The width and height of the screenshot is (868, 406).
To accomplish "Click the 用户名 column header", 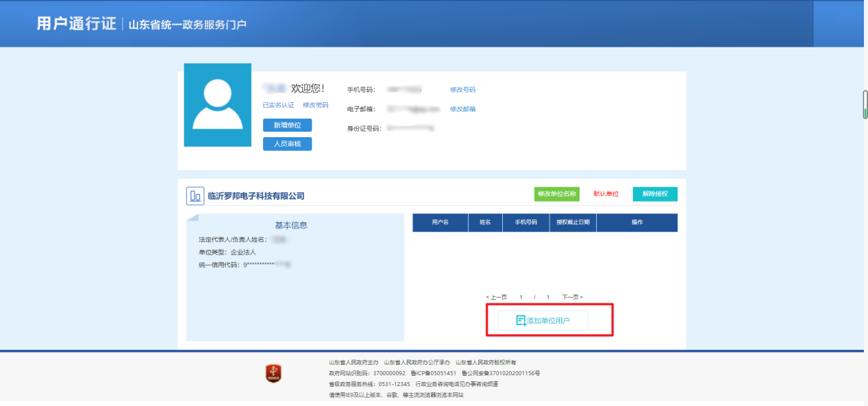I will click(x=441, y=222).
